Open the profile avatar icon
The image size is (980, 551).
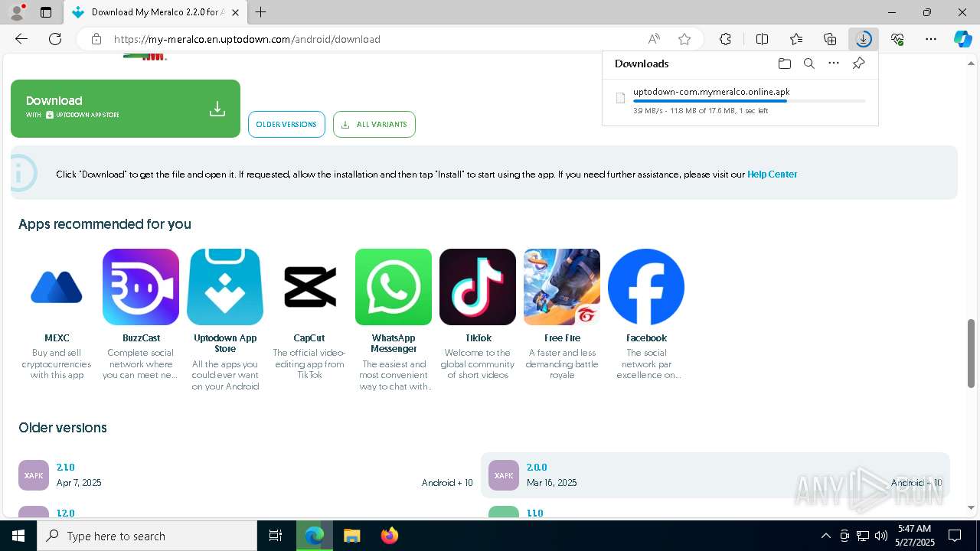point(17,11)
